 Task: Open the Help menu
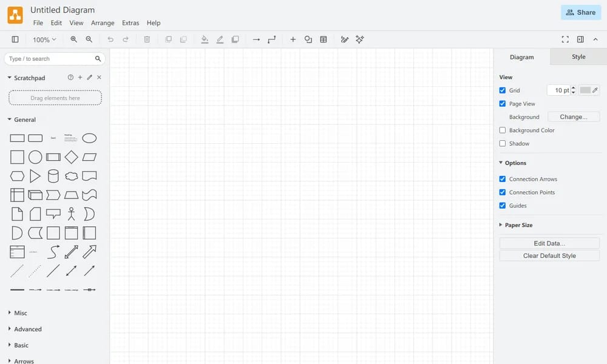(x=154, y=23)
